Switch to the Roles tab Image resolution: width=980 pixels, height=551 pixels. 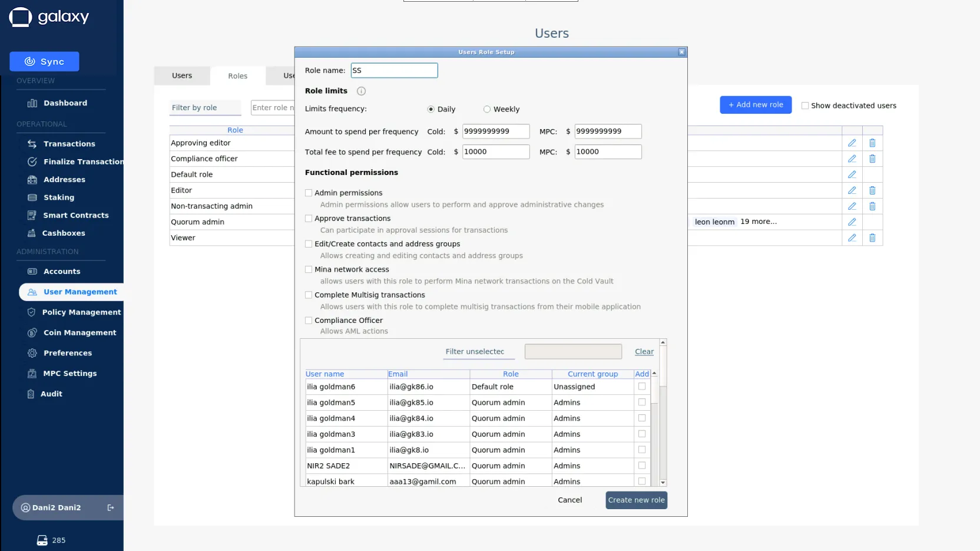(238, 76)
